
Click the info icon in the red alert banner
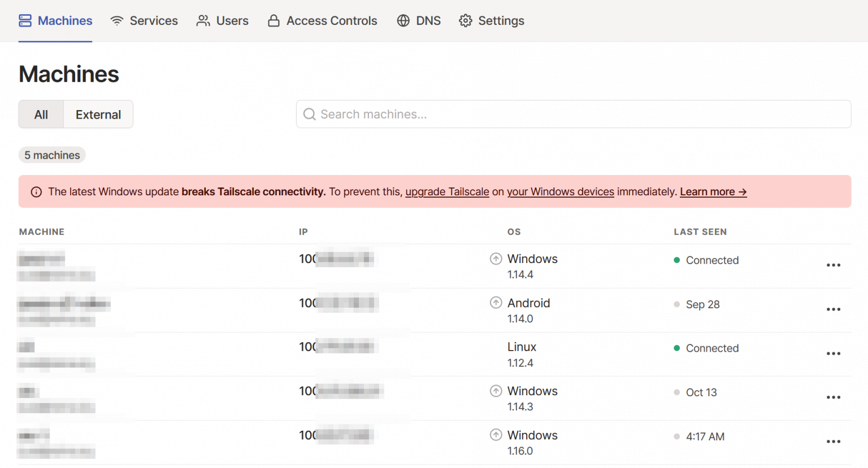click(36, 192)
